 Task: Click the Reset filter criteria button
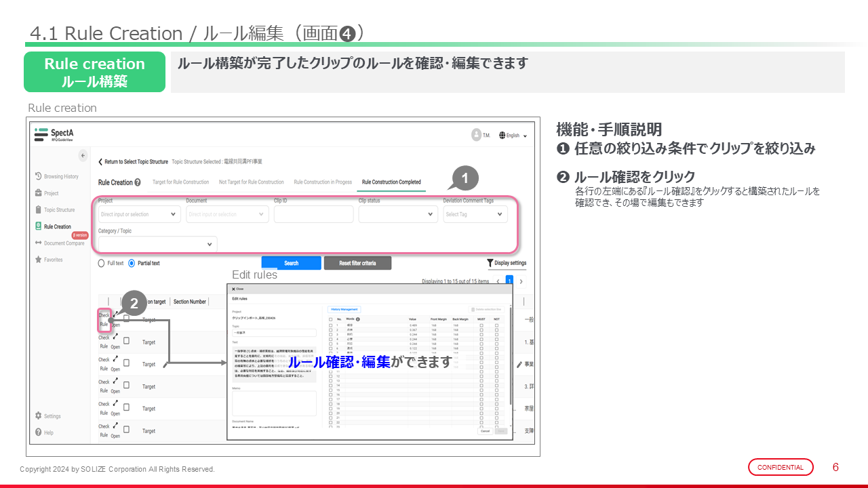(x=357, y=263)
